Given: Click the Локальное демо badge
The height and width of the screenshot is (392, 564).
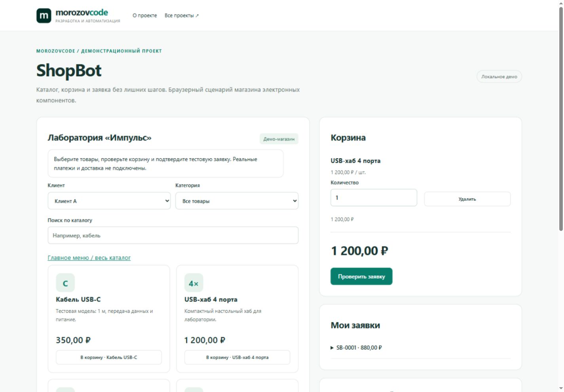Looking at the screenshot, I should click(x=499, y=76).
